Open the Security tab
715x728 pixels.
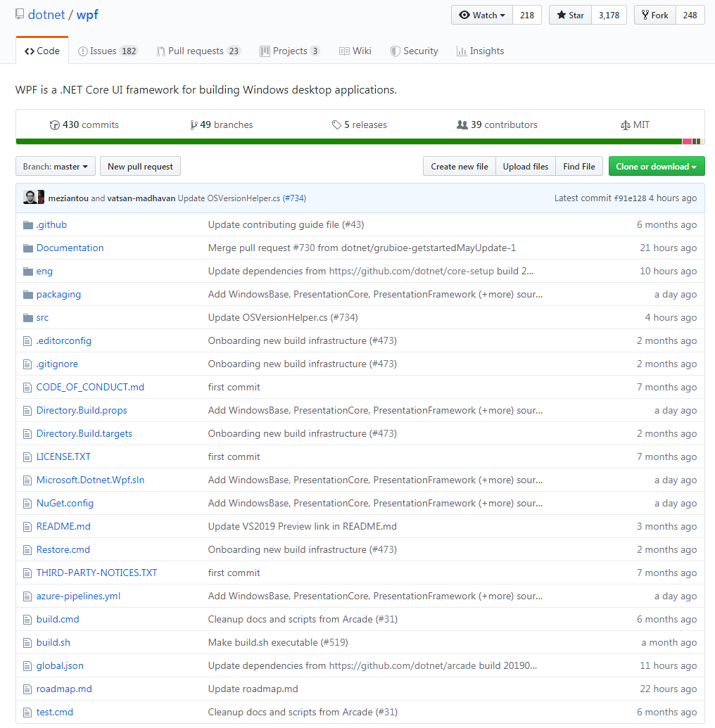(414, 51)
